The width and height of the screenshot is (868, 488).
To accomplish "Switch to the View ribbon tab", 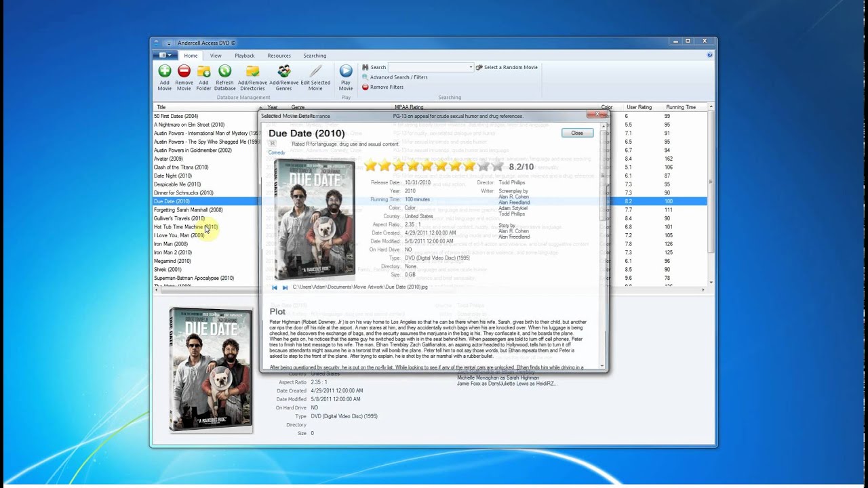I will pos(216,56).
